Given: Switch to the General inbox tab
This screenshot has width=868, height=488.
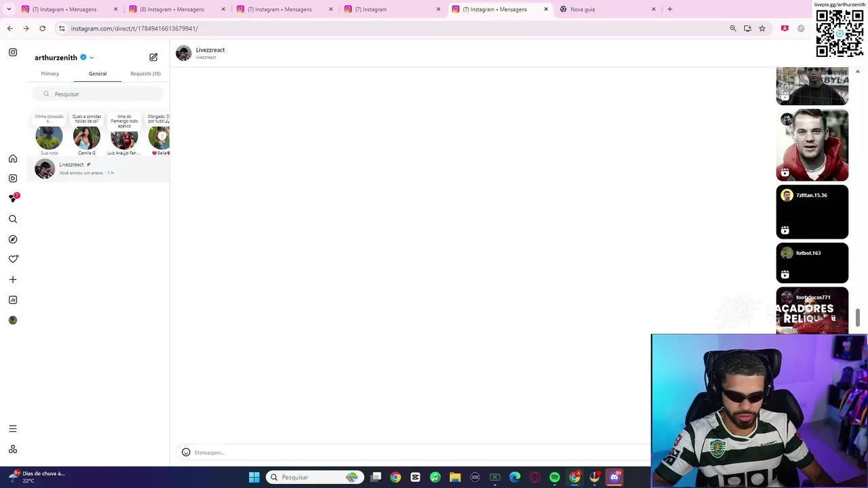Looking at the screenshot, I should click(98, 73).
